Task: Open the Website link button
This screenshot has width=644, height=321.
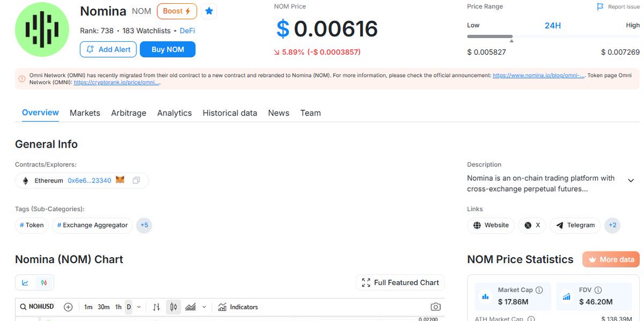Action: pos(491,225)
